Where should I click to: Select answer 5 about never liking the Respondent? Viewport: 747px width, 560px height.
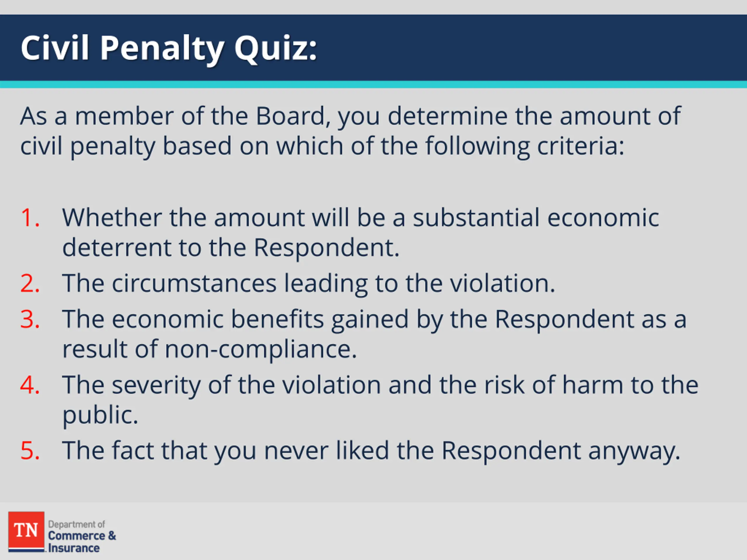pos(371,451)
